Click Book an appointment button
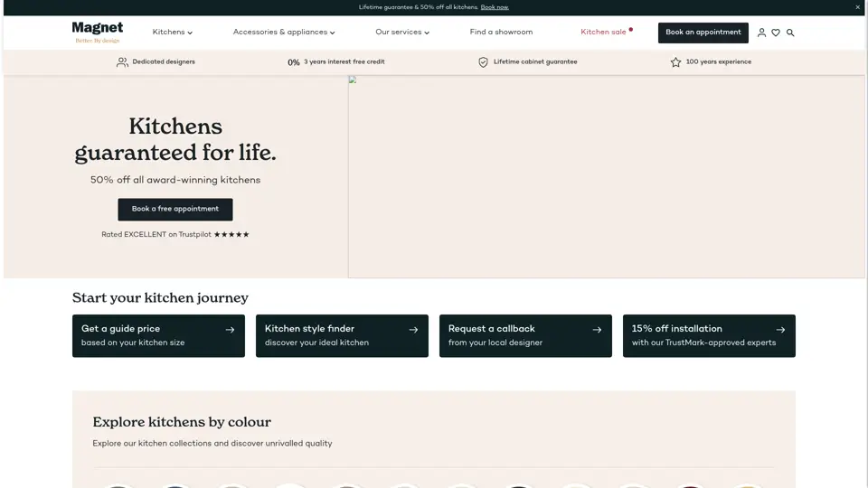Screen dimensions: 868x488 (x=703, y=33)
